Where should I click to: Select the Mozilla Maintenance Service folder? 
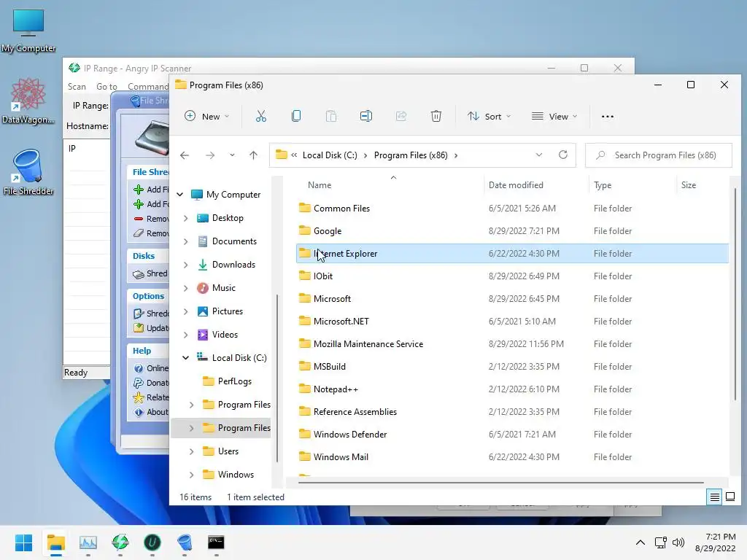pos(513,344)
